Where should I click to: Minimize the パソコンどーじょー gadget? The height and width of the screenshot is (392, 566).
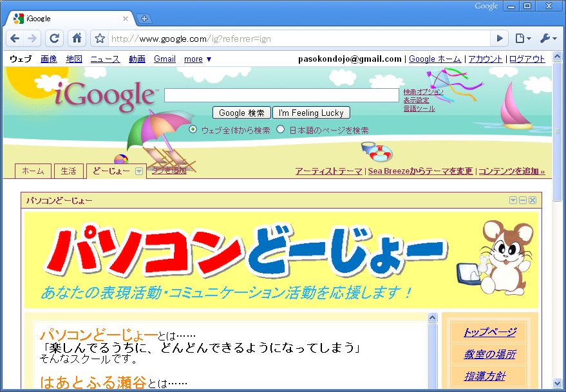(523, 200)
